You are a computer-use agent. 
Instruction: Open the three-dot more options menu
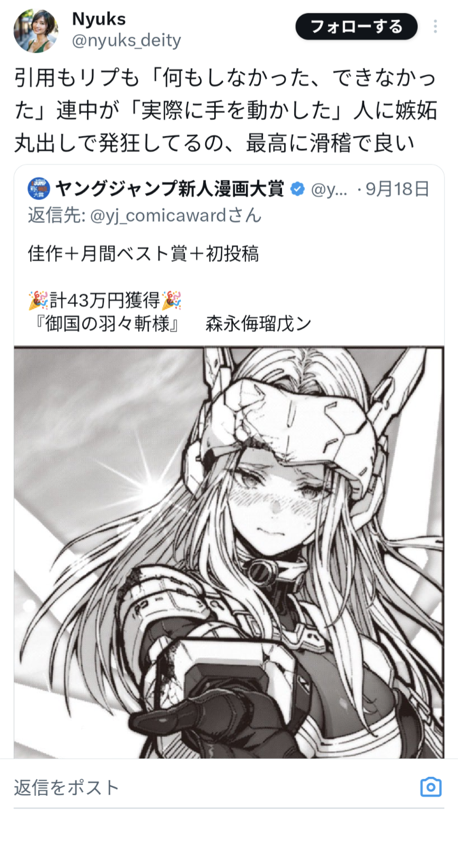pyautogui.click(x=435, y=27)
